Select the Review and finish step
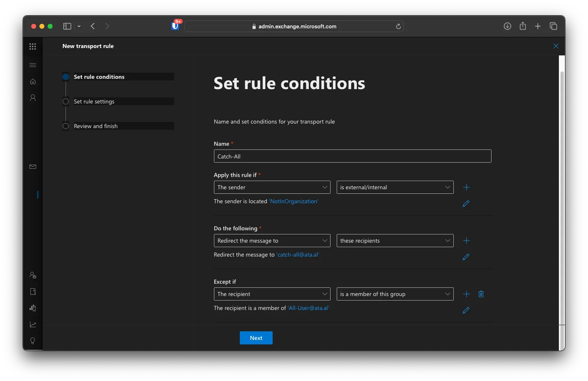Screen dimensions: 588x381 tap(118, 126)
